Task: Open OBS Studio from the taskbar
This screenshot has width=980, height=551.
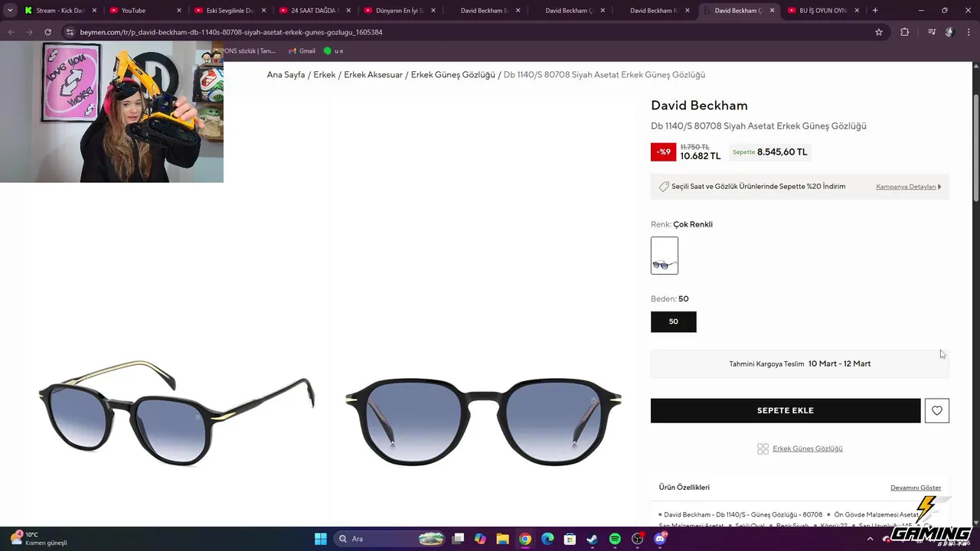Action: (637, 539)
